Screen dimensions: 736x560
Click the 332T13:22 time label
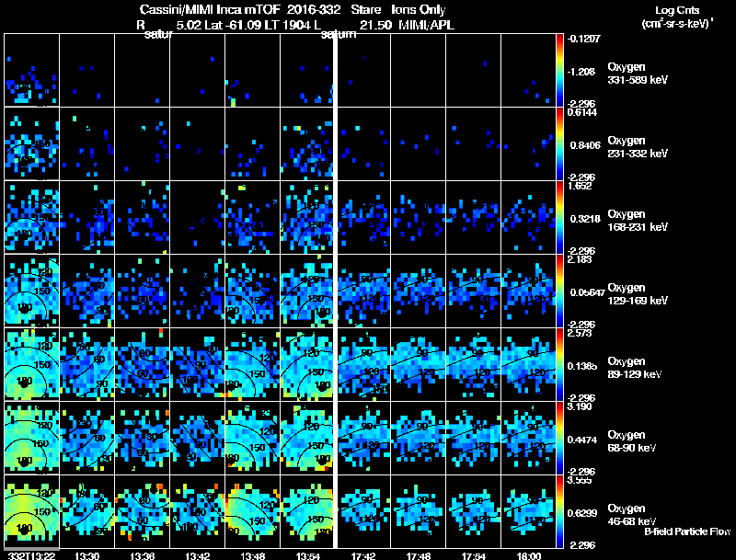pyautogui.click(x=32, y=555)
